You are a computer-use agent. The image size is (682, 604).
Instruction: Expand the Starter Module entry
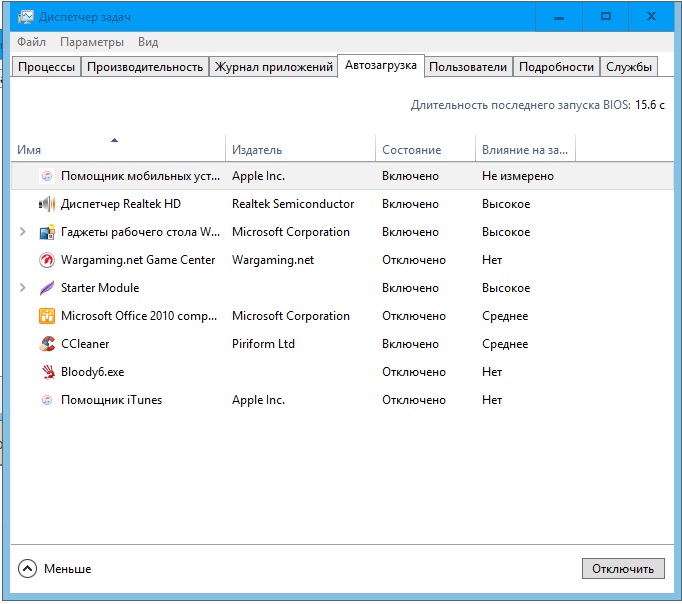(23, 288)
